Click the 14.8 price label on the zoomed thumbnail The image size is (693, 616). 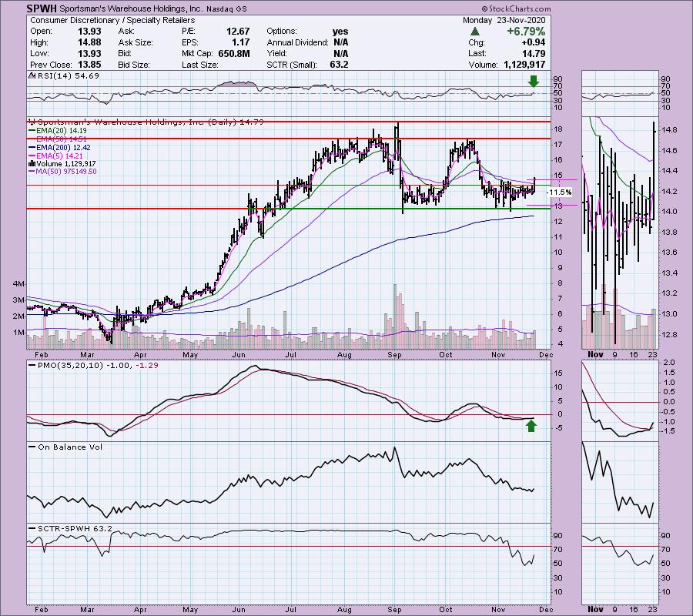[668, 130]
